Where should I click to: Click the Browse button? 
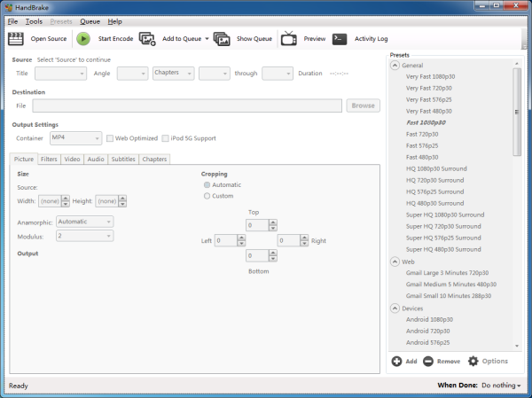point(363,105)
